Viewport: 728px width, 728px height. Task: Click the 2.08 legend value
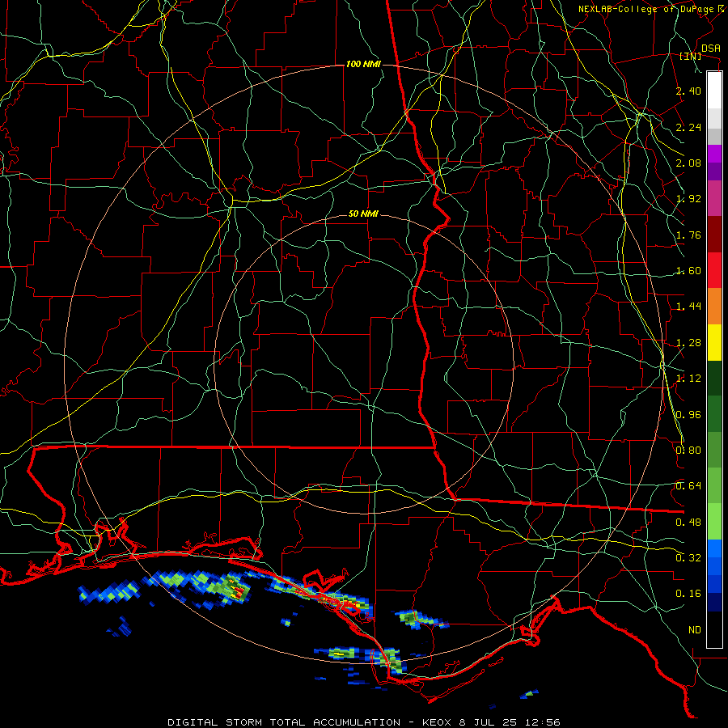[688, 163]
